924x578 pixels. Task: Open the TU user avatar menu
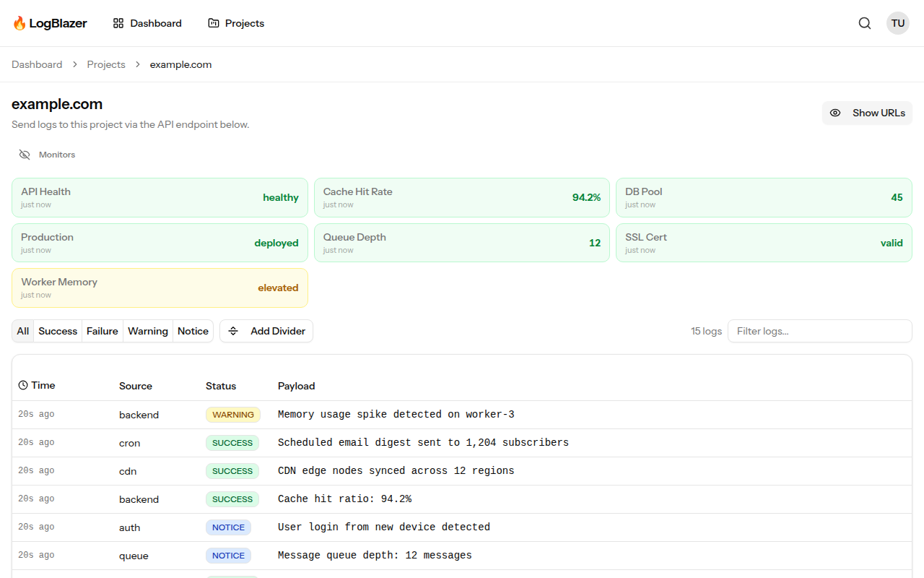898,23
